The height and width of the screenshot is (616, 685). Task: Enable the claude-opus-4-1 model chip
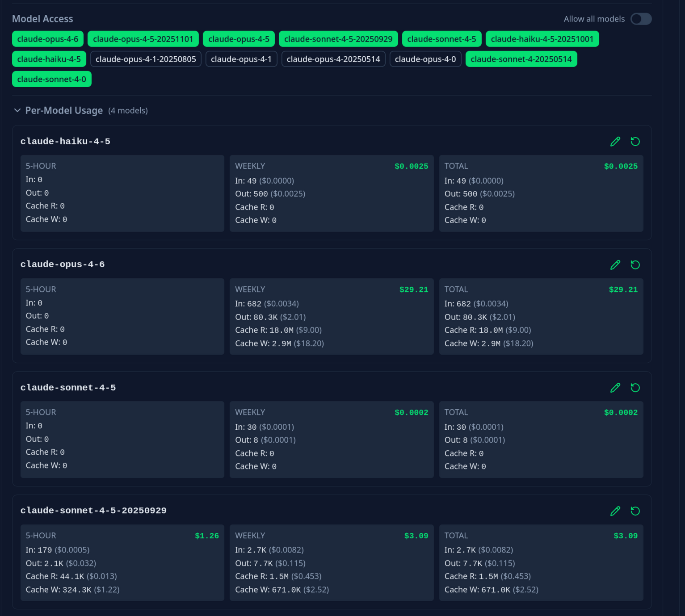pyautogui.click(x=241, y=59)
